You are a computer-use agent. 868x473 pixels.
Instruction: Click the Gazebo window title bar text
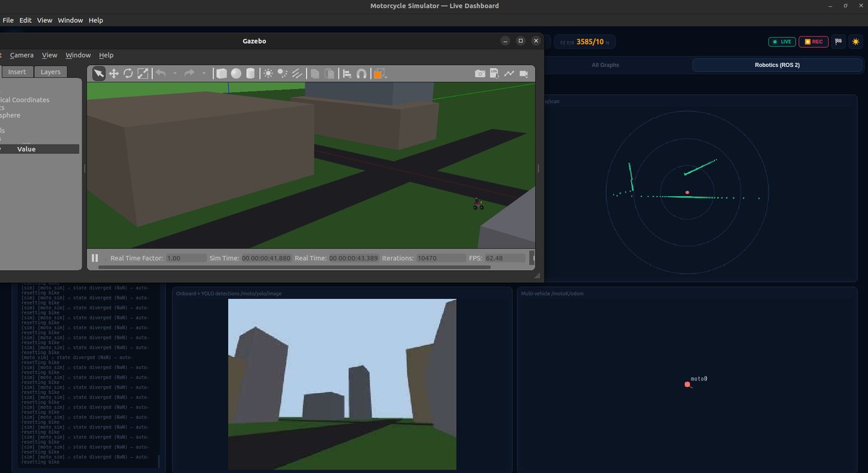254,41
